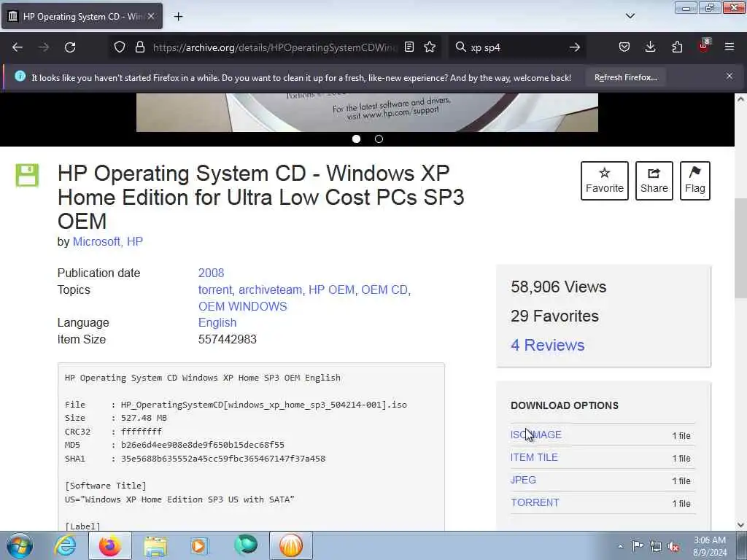This screenshot has height=560, width=747.
Task: Show hidden tray icons arrow
Action: click(x=620, y=546)
